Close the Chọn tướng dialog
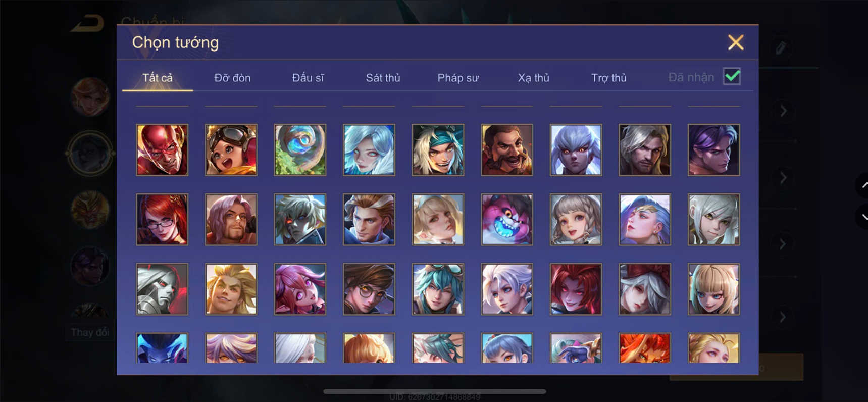The width and height of the screenshot is (868, 402). [736, 42]
